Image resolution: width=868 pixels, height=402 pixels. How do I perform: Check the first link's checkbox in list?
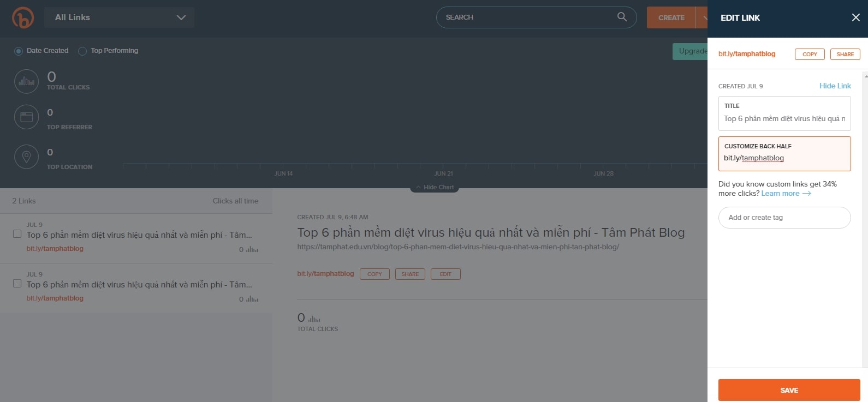pyautogui.click(x=17, y=233)
